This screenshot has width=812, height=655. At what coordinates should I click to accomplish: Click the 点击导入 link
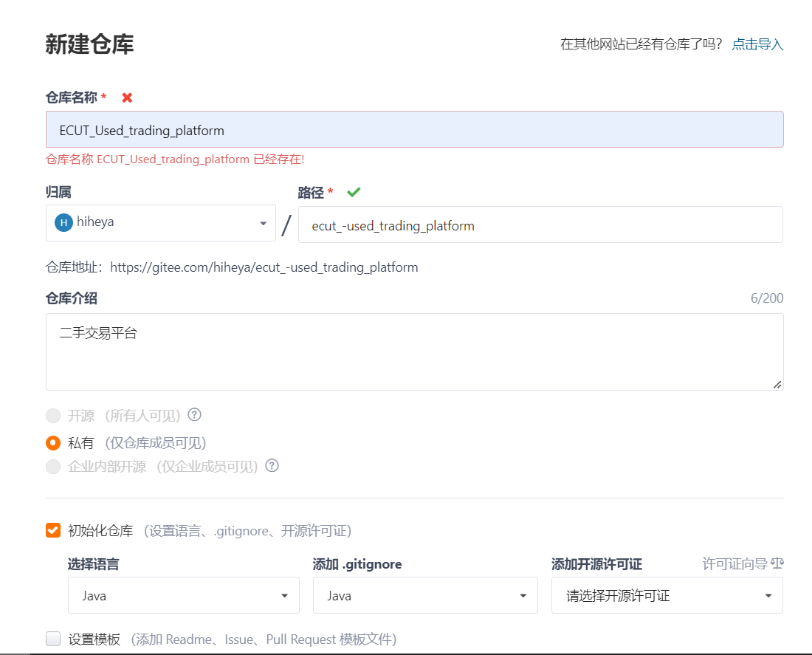[757, 44]
